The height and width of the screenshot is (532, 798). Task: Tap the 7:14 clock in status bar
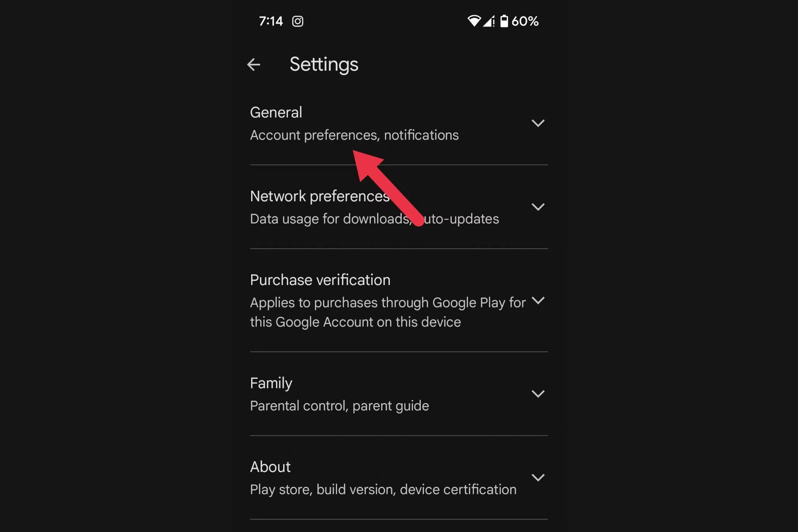pos(271,21)
